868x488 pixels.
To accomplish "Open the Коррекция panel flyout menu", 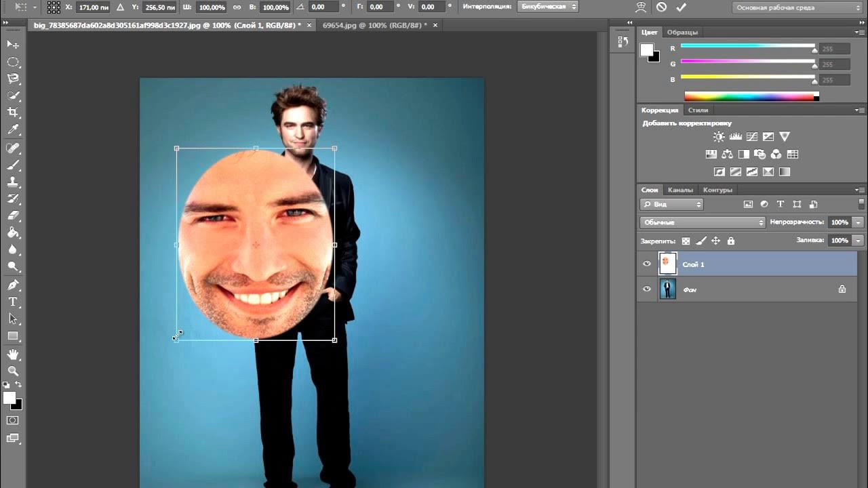I will (860, 110).
